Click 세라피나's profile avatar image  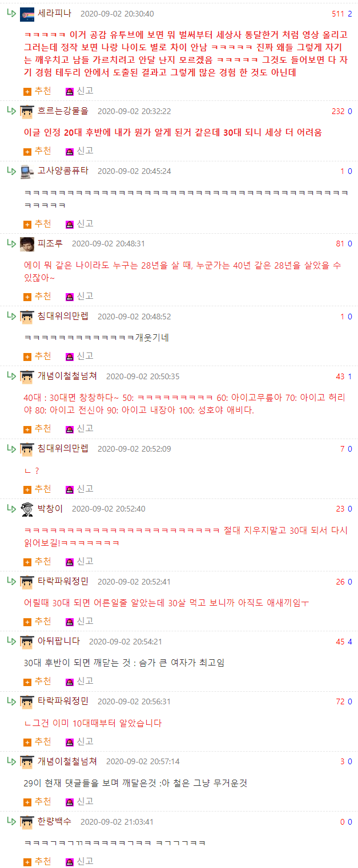(27, 14)
